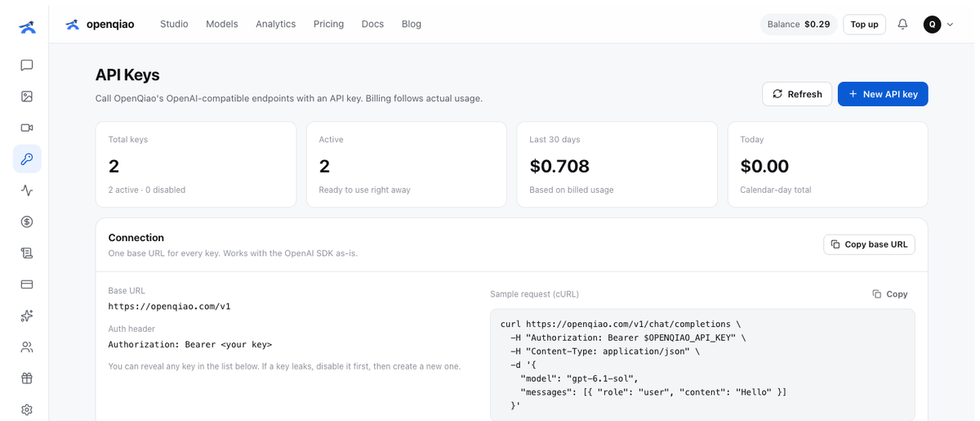Open the activity pulse sidebar icon
Image resolution: width=980 pixels, height=421 pixels.
tap(27, 190)
